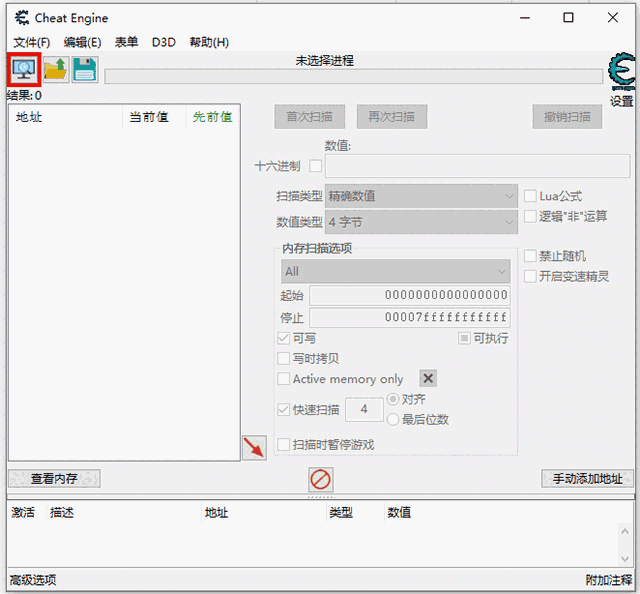The height and width of the screenshot is (594, 640).
Task: Click the address list scrollbar down arrow
Action: coord(625,558)
